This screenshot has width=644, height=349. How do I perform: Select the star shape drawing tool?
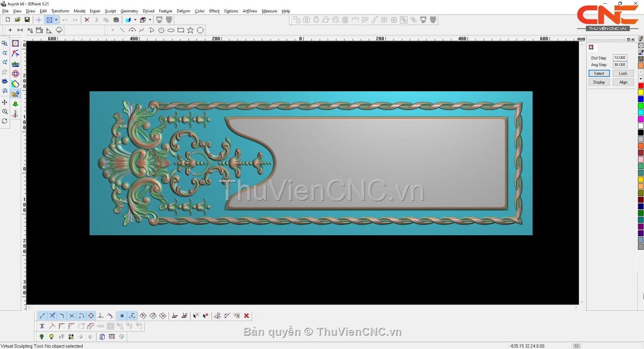[x=191, y=31]
